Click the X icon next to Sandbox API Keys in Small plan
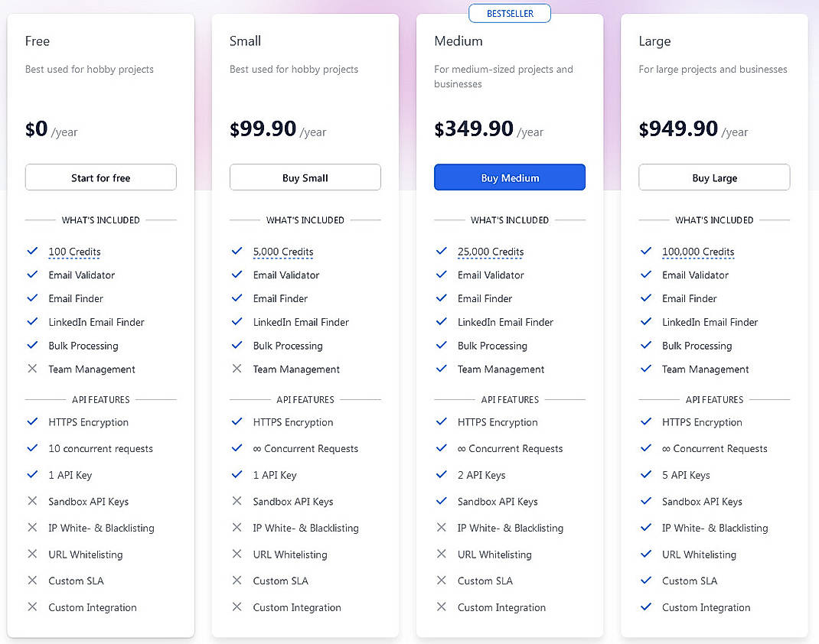 point(237,502)
